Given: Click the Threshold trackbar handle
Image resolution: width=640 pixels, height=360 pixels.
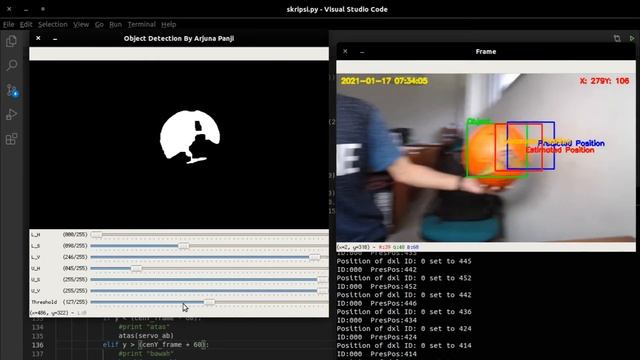Looking at the screenshot, I should click(209, 302).
